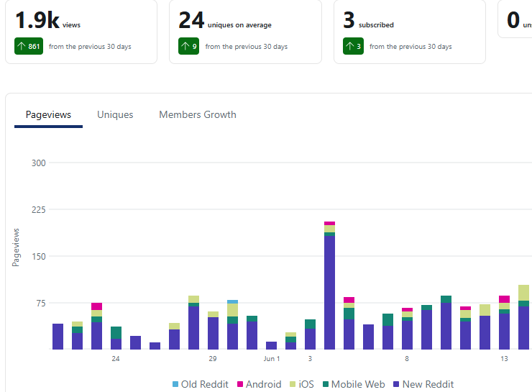Click the vertical Pageviews axis title
This screenshot has width=532, height=392.
pyautogui.click(x=16, y=247)
